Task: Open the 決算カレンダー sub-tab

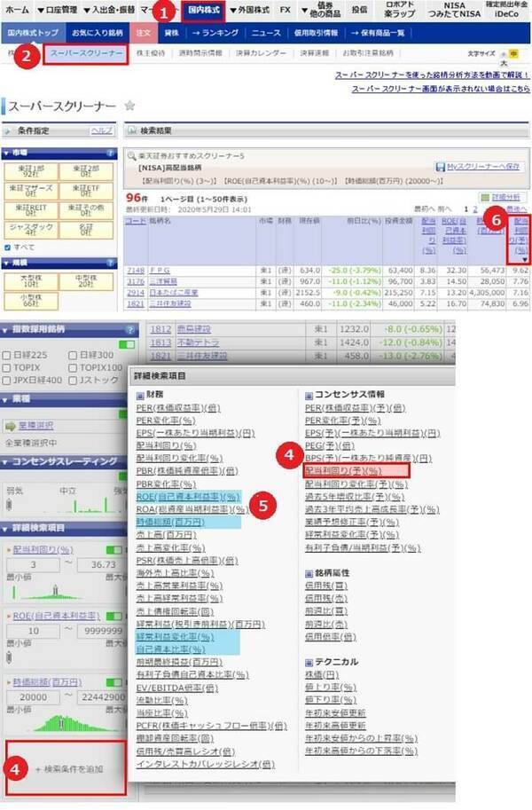Action: click(x=261, y=53)
